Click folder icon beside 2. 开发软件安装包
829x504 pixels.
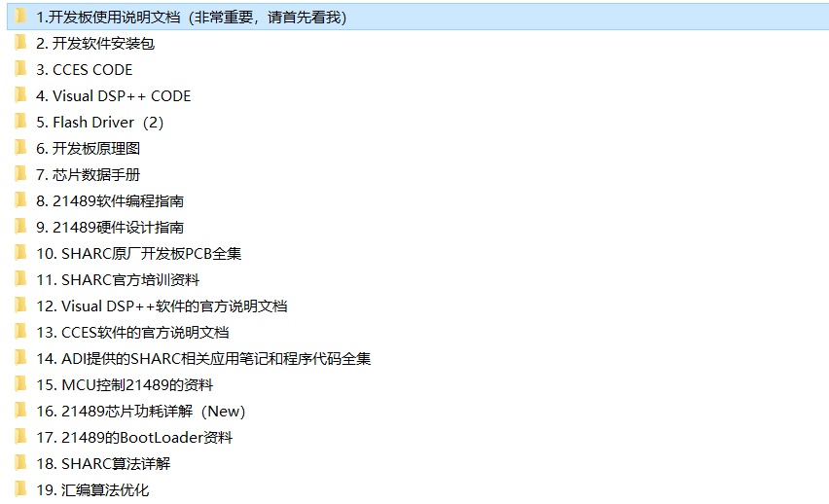pos(20,42)
